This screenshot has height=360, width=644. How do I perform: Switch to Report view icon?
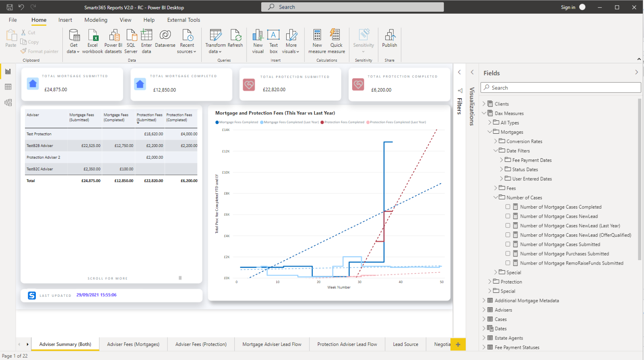tap(8, 71)
